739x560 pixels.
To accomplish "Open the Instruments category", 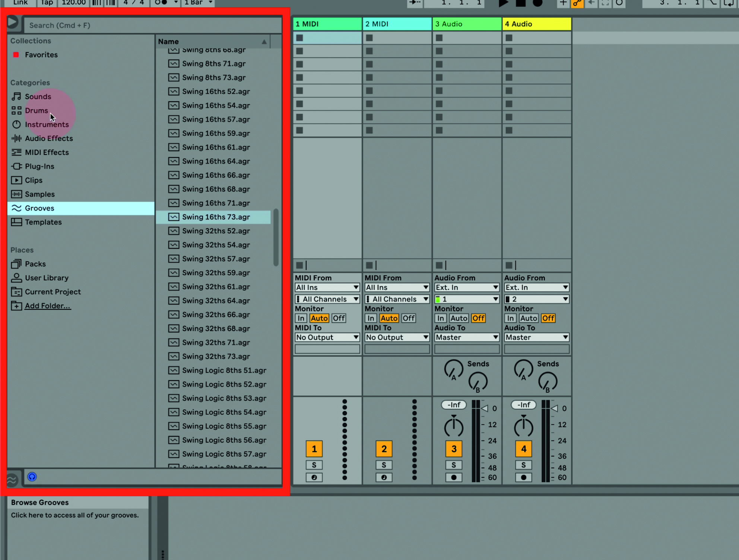I will coord(46,124).
